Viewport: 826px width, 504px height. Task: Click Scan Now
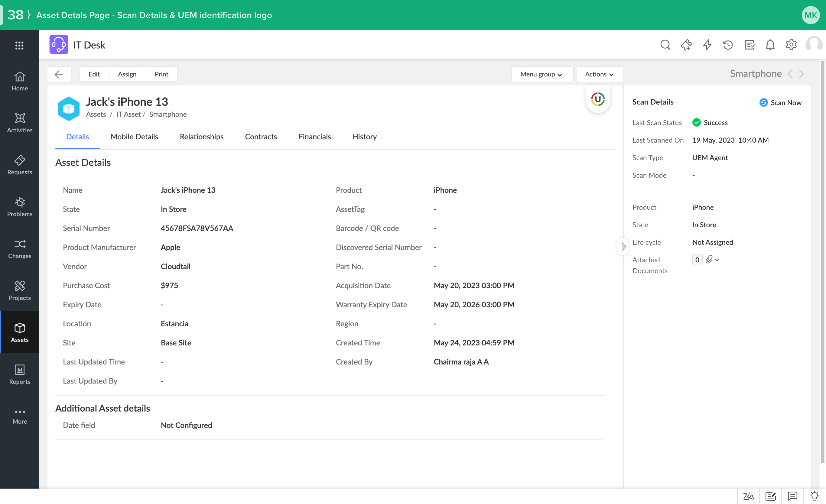click(x=780, y=102)
